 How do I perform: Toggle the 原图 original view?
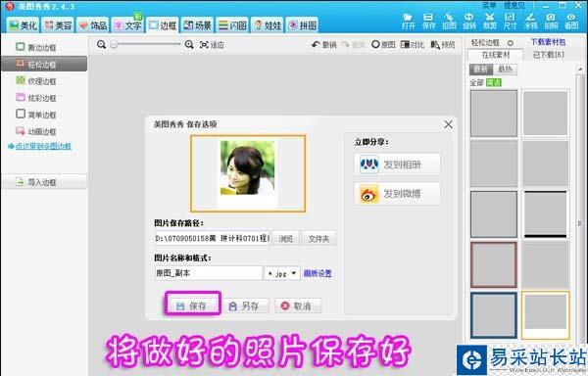point(383,45)
